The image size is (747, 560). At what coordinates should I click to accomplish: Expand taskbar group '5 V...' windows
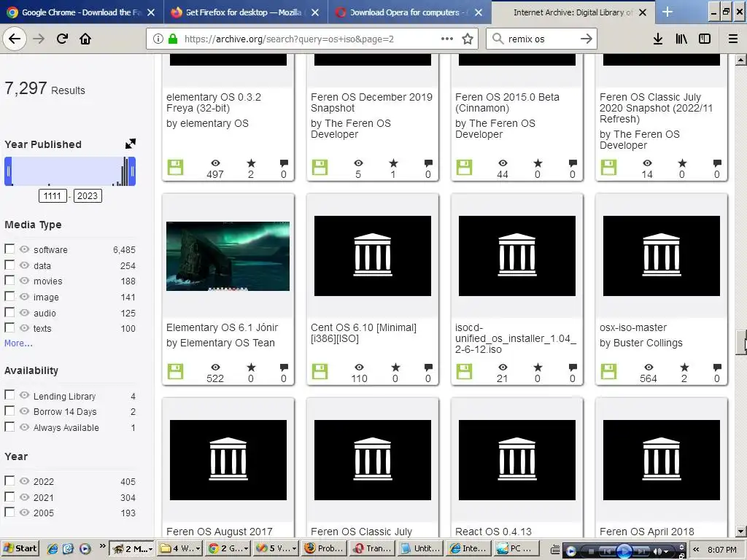click(x=276, y=548)
